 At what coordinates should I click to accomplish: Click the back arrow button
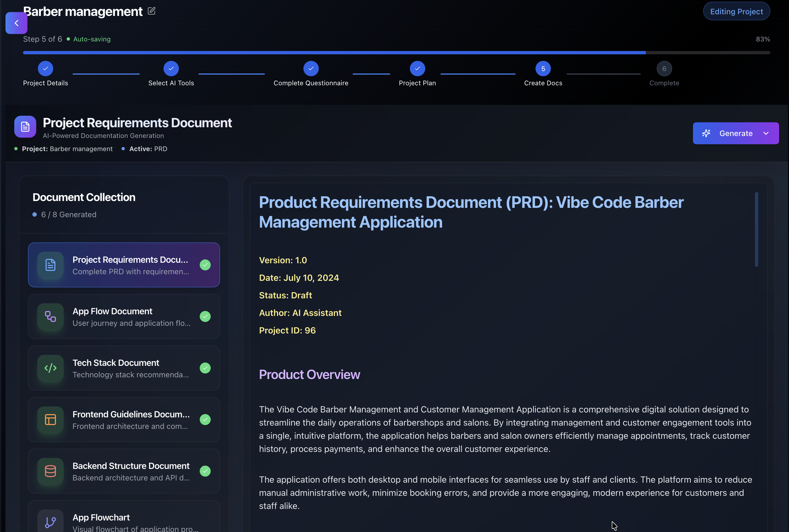tap(16, 23)
